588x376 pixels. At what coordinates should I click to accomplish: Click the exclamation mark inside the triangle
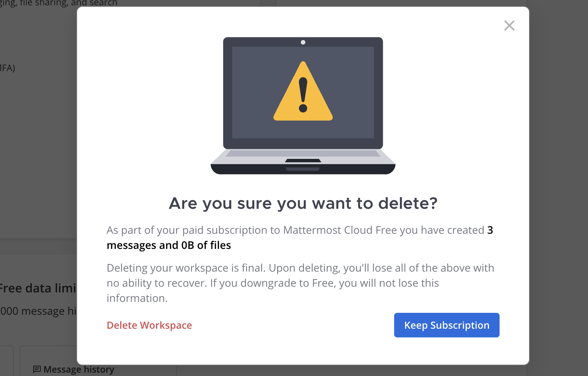coord(303,95)
